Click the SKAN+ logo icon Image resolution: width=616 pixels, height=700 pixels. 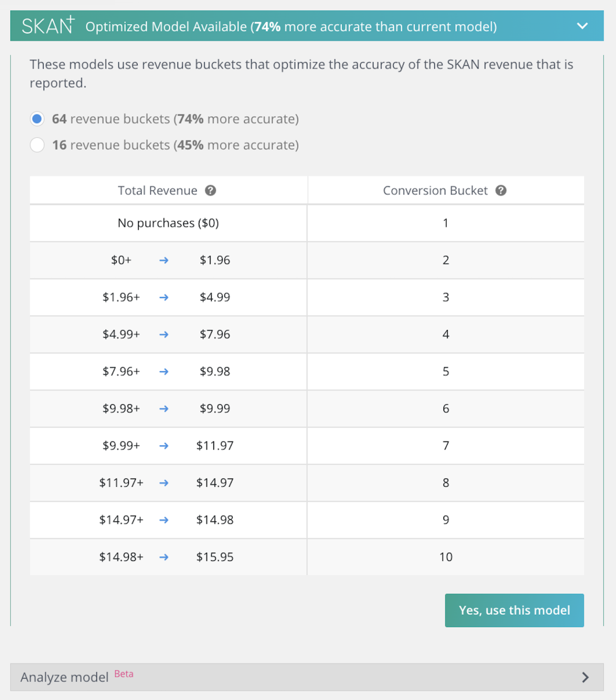tap(47, 25)
